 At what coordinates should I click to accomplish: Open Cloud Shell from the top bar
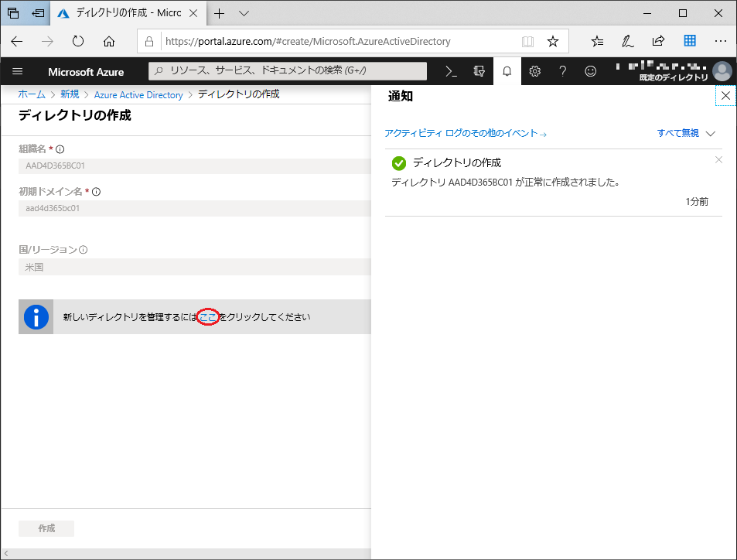click(x=451, y=71)
